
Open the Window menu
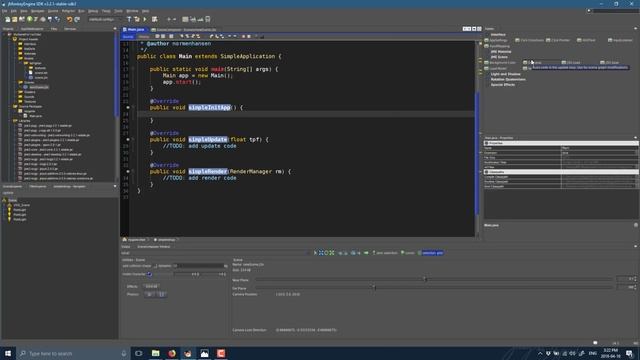tap(132, 11)
